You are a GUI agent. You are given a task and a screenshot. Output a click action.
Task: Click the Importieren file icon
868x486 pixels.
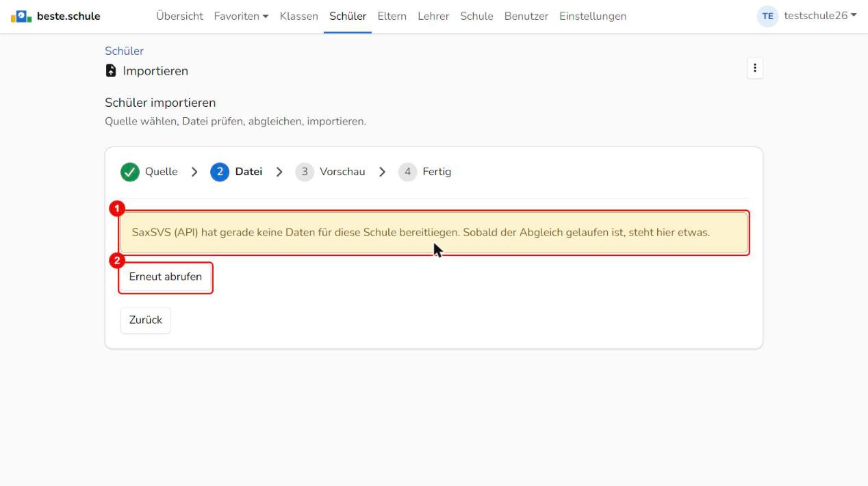pos(111,71)
